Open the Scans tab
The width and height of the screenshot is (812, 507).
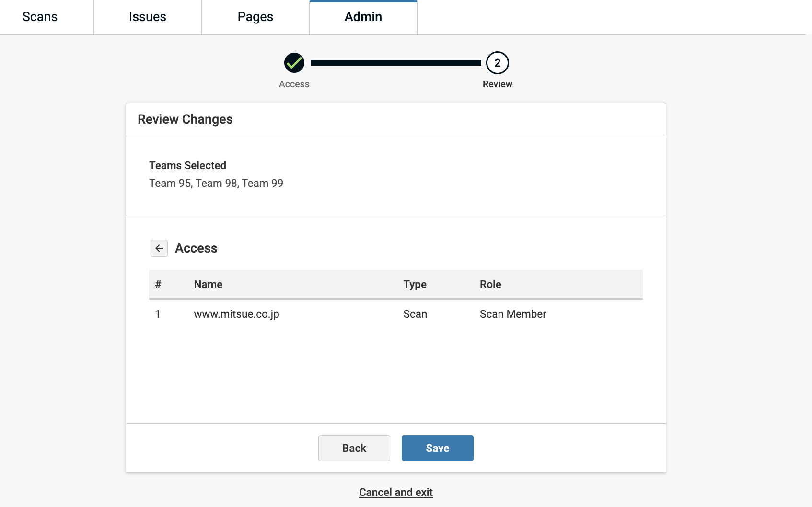(40, 17)
